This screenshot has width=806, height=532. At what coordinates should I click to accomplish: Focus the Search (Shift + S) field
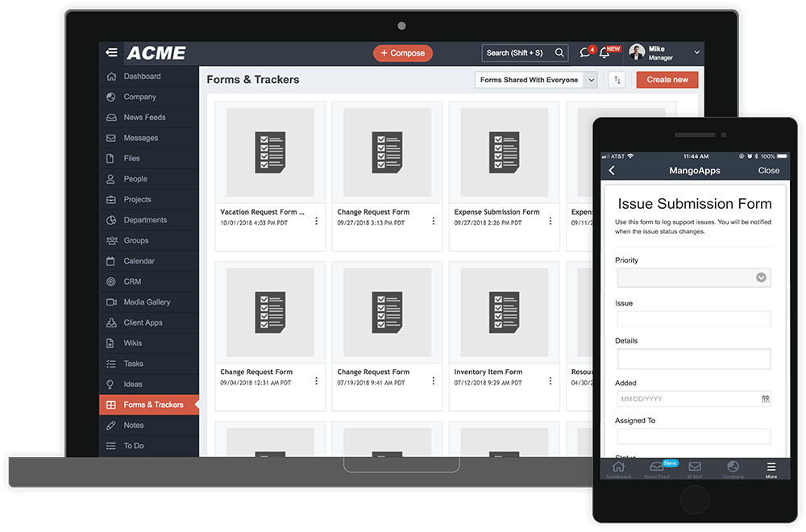[x=525, y=53]
